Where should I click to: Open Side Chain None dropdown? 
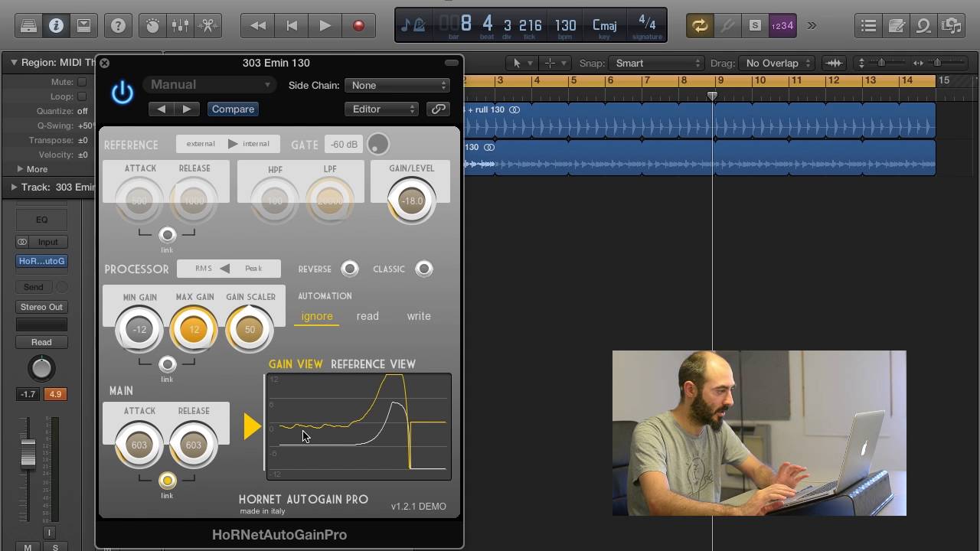point(397,85)
